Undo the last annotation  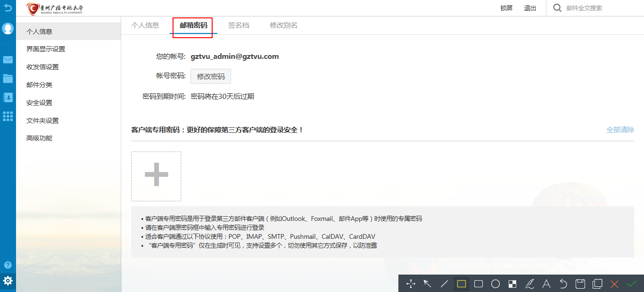point(563,284)
